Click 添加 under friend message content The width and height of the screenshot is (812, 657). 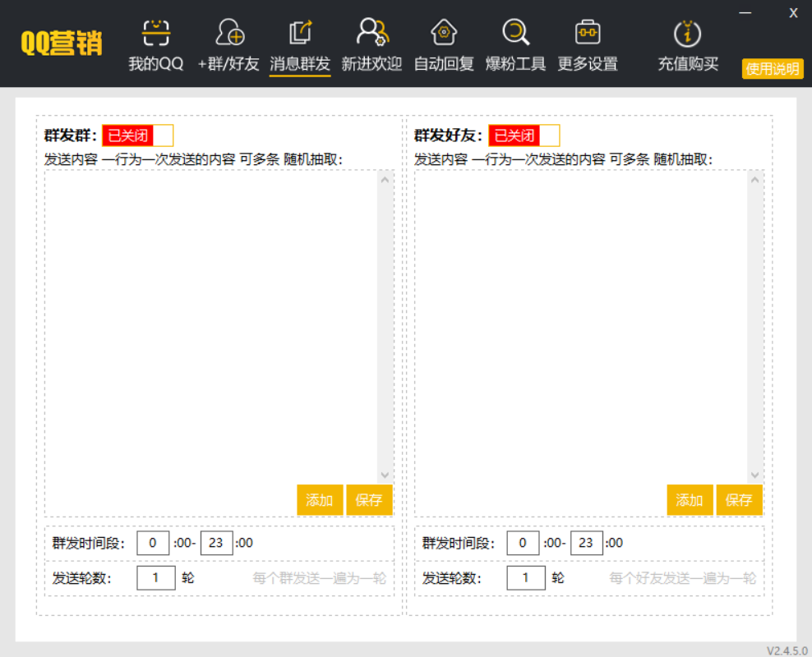[690, 500]
